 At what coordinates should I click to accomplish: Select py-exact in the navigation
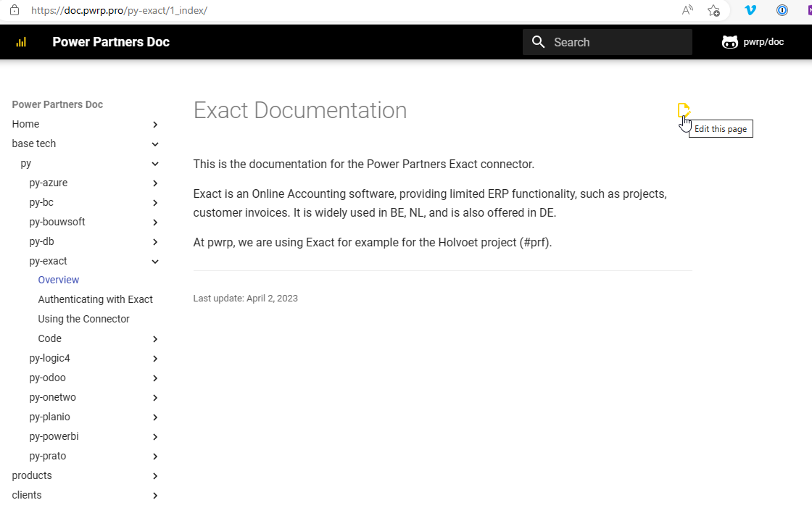(x=48, y=262)
